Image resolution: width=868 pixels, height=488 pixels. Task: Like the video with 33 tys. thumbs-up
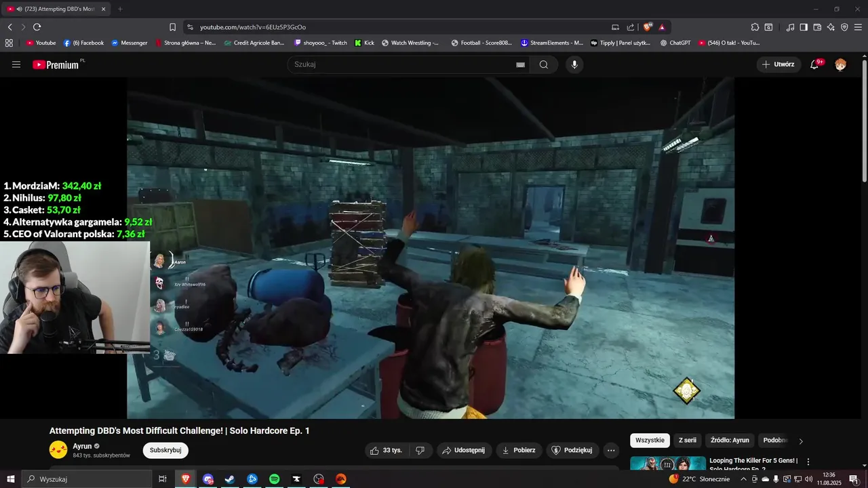point(386,450)
